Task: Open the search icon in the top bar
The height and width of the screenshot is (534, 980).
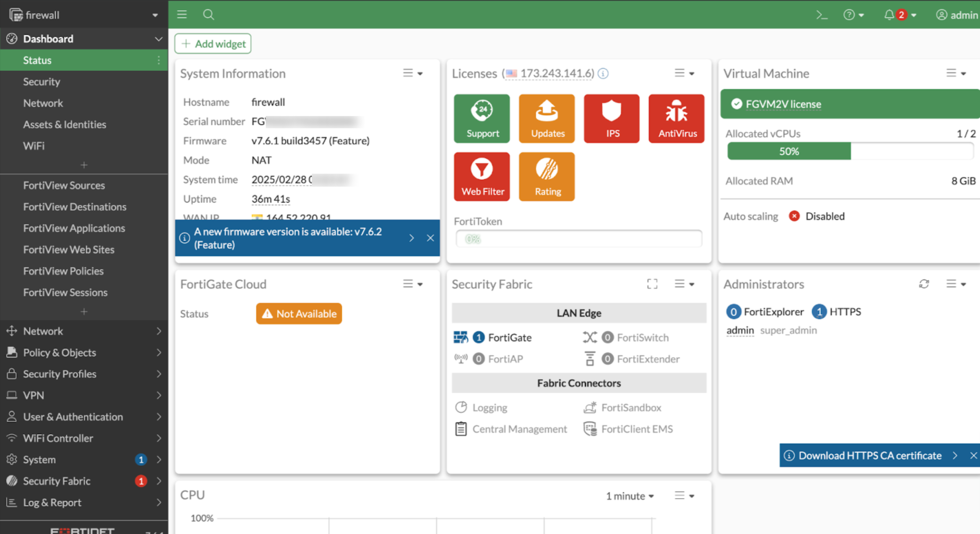Action: (x=209, y=15)
